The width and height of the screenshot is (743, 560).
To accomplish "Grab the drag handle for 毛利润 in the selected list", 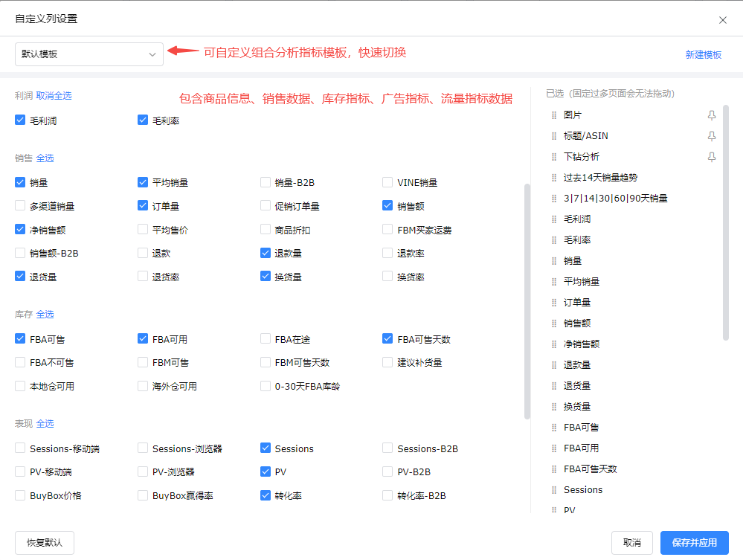I will tap(553, 219).
